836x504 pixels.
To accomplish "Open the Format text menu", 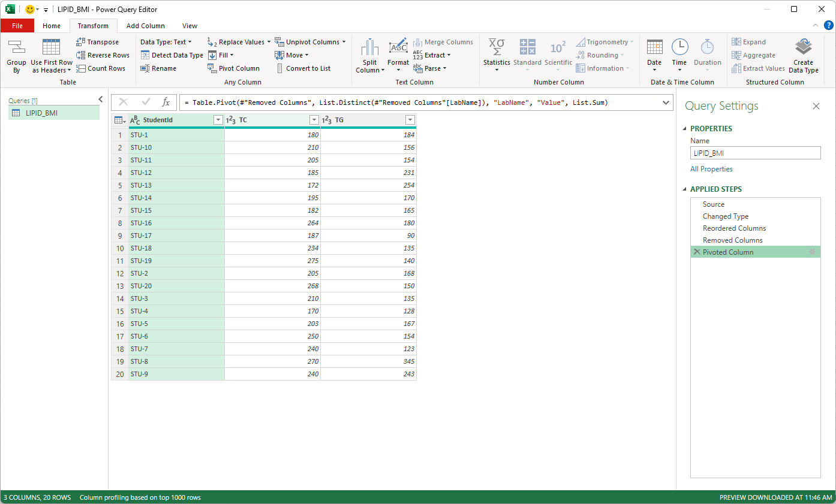I will point(398,56).
